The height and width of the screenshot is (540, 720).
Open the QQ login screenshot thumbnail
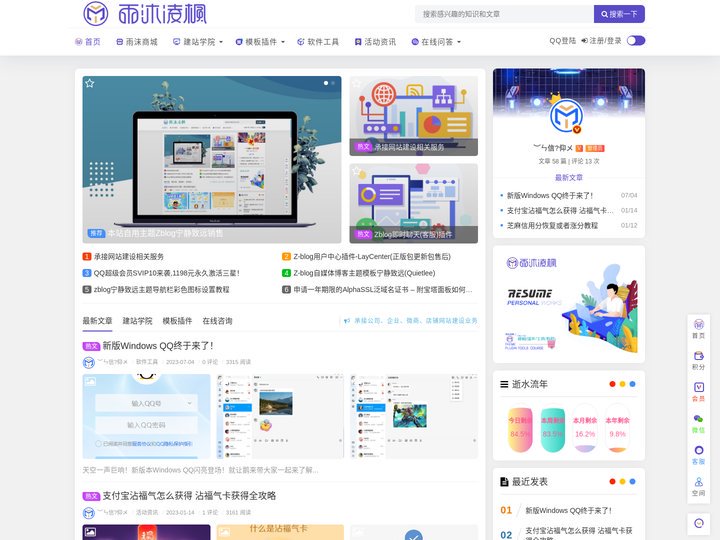point(146,416)
